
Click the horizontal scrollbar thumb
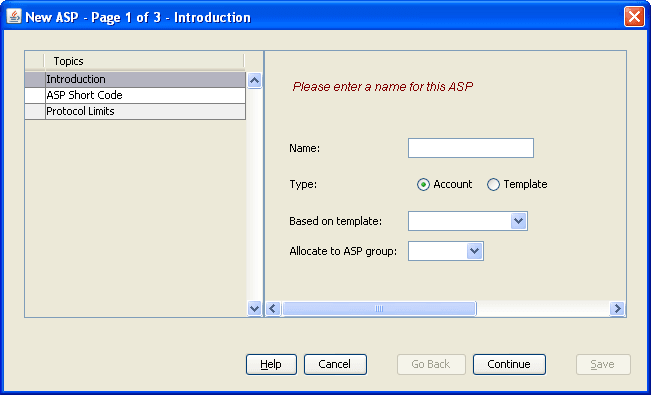coord(379,309)
